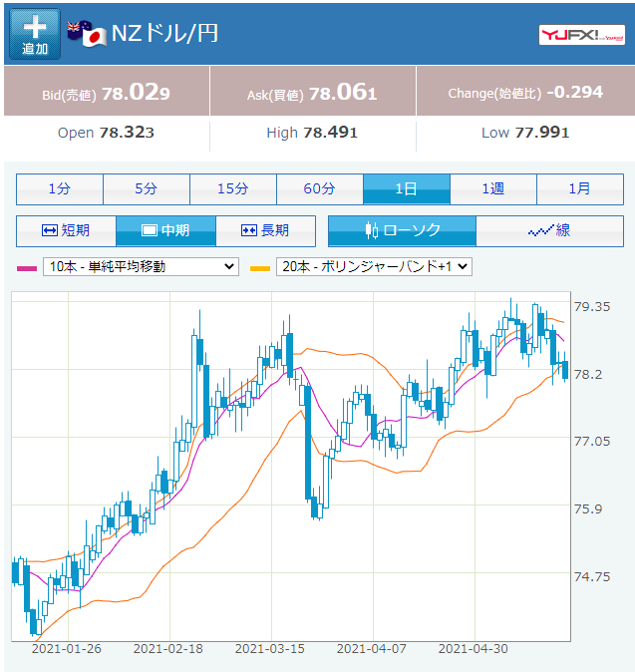Click the 77.05 price axis label
This screenshot has height=672, width=635.
[x=592, y=442]
